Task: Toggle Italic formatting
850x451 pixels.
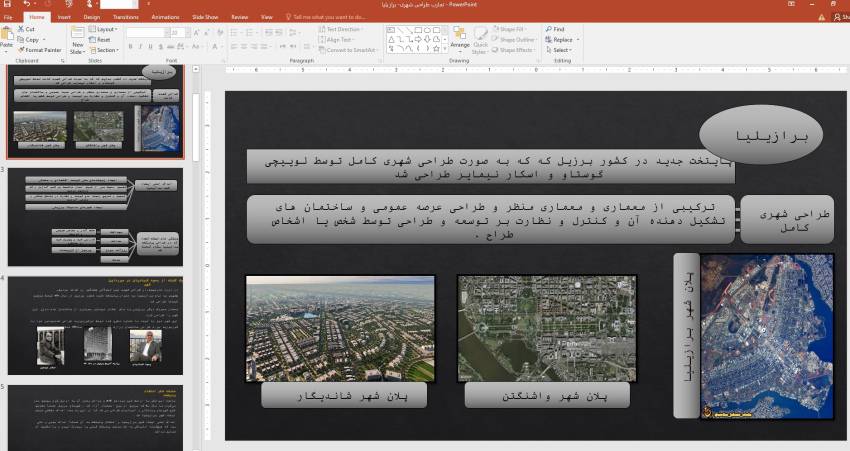Action: click(141, 48)
